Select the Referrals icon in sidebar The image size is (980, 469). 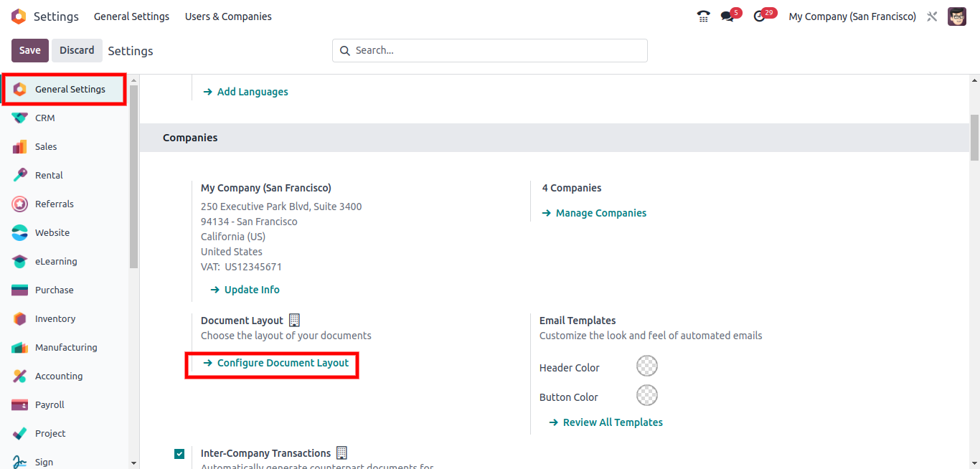(x=20, y=204)
